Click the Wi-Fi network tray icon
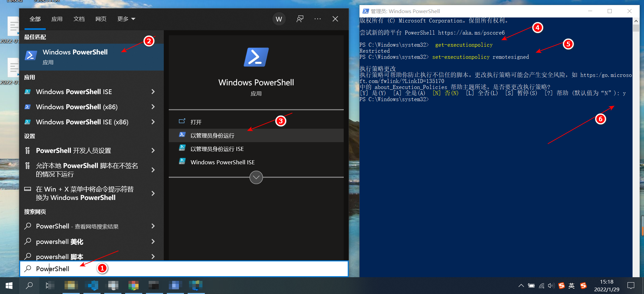 [541, 286]
